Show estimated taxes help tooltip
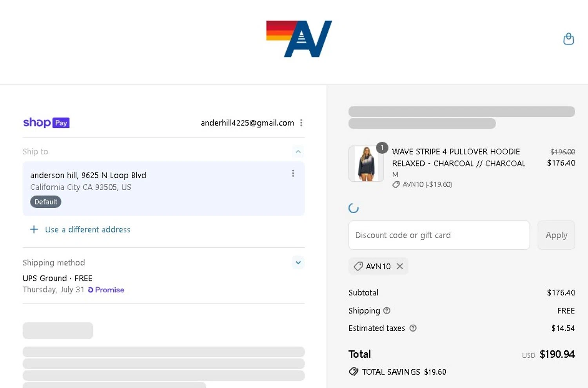Image resolution: width=588 pixels, height=388 pixels. 413,328
